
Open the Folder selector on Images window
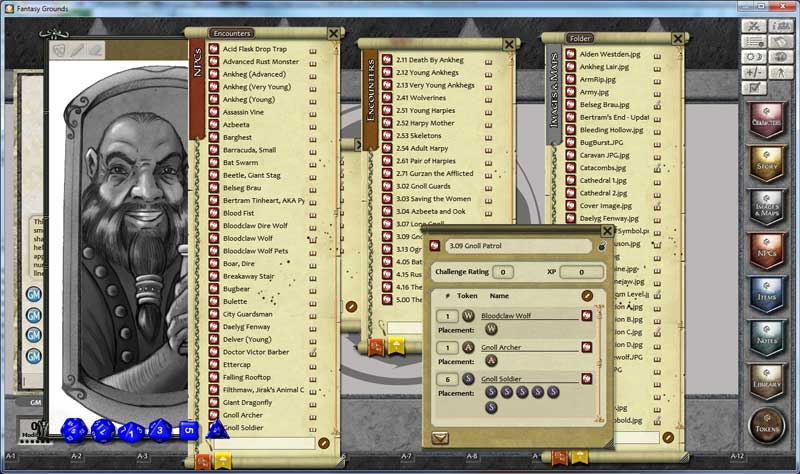[x=580, y=38]
